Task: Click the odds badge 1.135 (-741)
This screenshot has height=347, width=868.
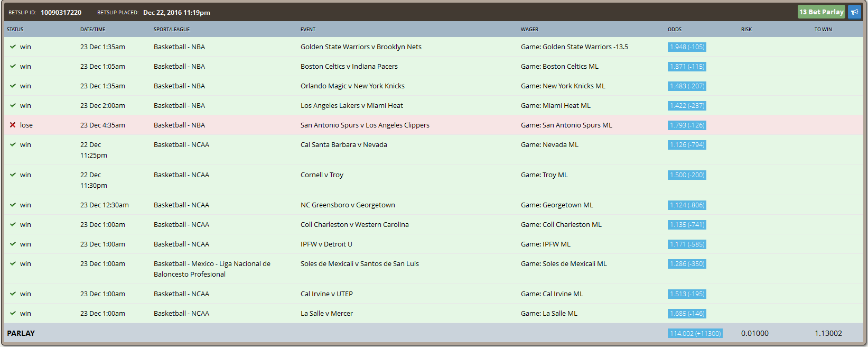Action: (x=687, y=225)
